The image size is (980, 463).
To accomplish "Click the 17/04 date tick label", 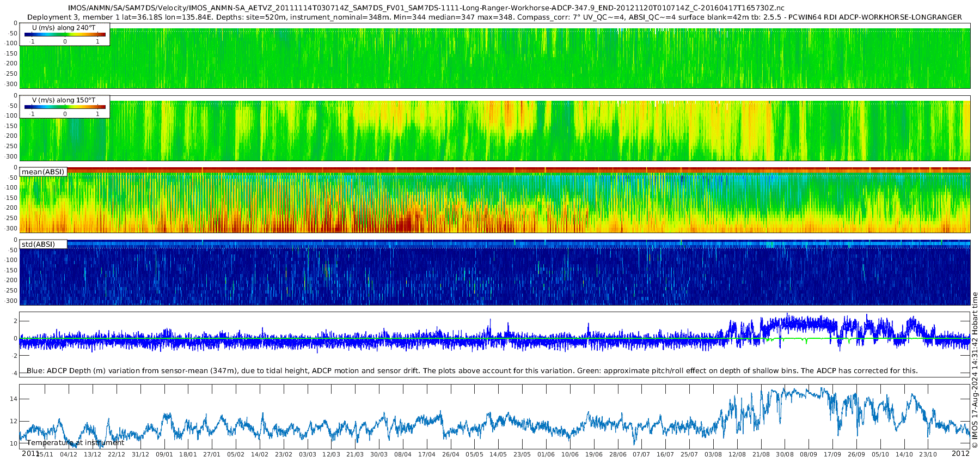I will (427, 454).
